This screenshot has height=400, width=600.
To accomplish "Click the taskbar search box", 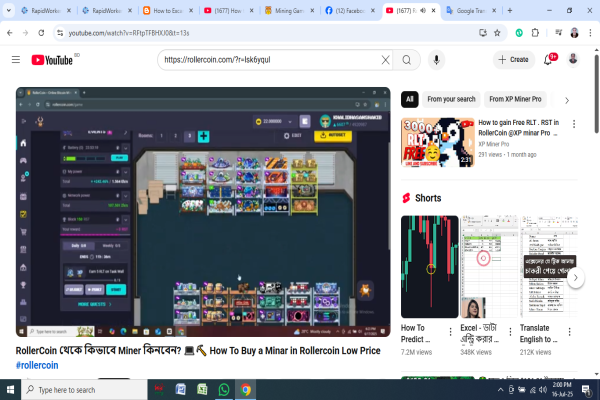I will [x=84, y=390].
